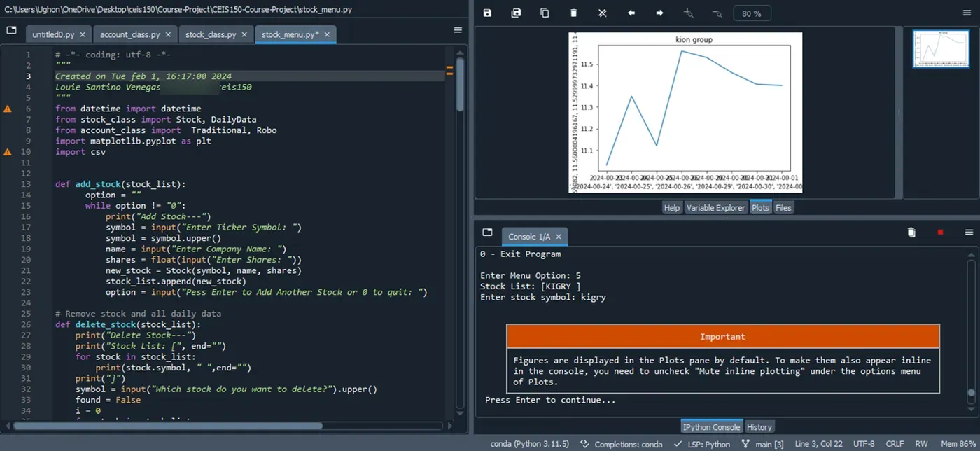980x451 pixels.
Task: Open console browse tabs icon
Action: (487, 233)
